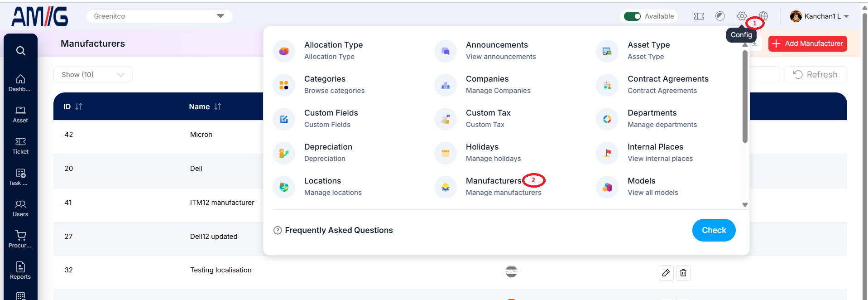The height and width of the screenshot is (300, 868).
Task: Open the Reports sidebar section
Action: pyautogui.click(x=20, y=271)
